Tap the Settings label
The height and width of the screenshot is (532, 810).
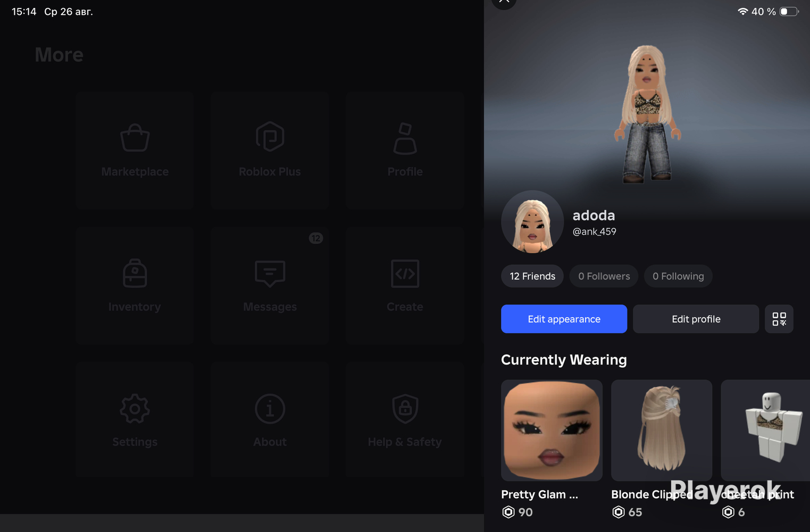pyautogui.click(x=135, y=442)
